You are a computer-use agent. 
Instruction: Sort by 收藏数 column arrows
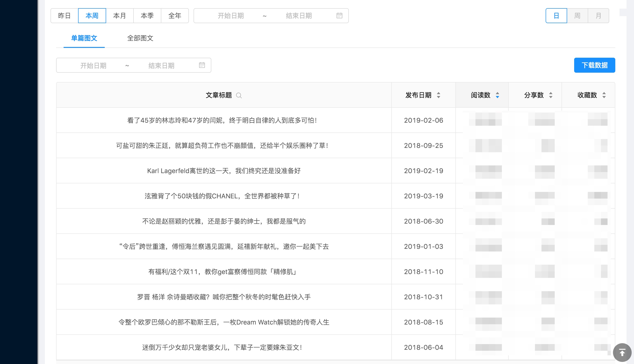point(604,95)
